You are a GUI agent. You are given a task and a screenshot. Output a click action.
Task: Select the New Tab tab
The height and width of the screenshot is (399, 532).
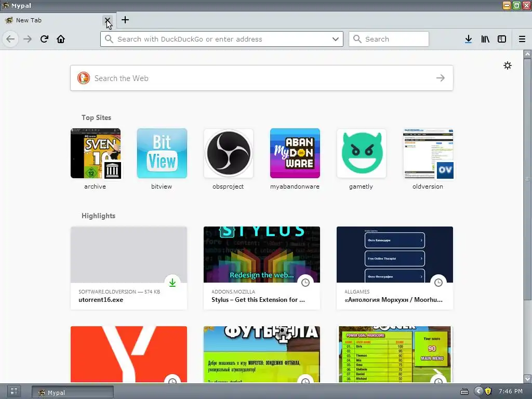58,20
